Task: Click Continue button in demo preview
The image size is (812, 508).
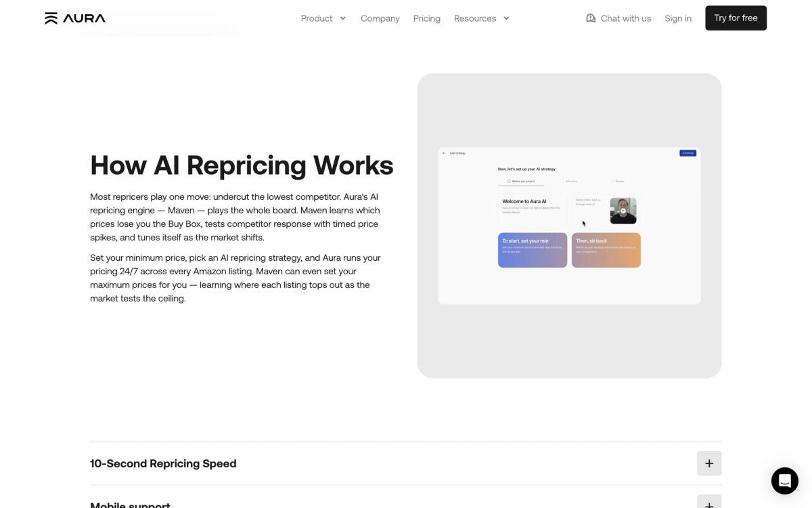Action: pyautogui.click(x=687, y=153)
